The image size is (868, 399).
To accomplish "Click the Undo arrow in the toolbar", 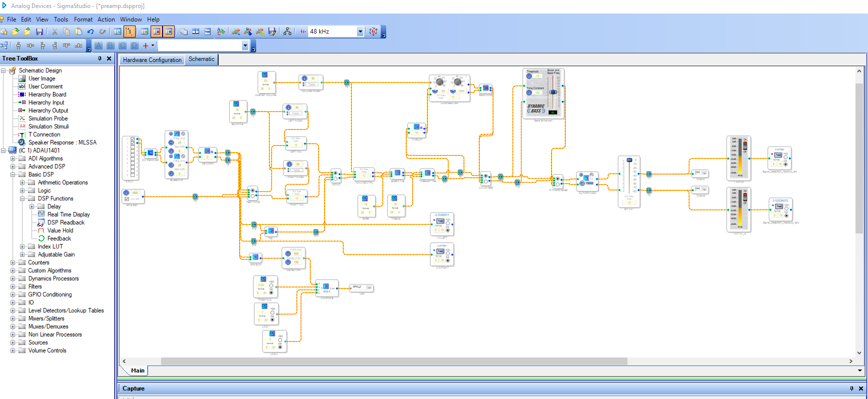I will point(91,31).
